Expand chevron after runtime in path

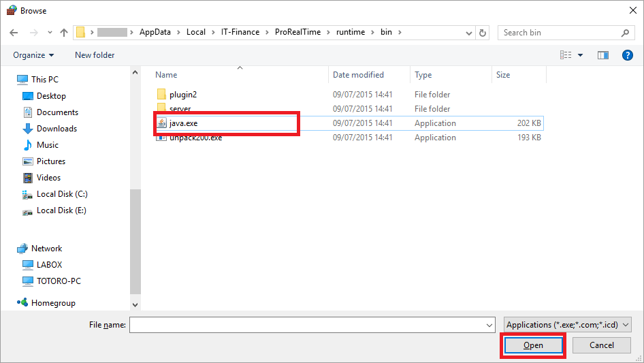point(372,33)
